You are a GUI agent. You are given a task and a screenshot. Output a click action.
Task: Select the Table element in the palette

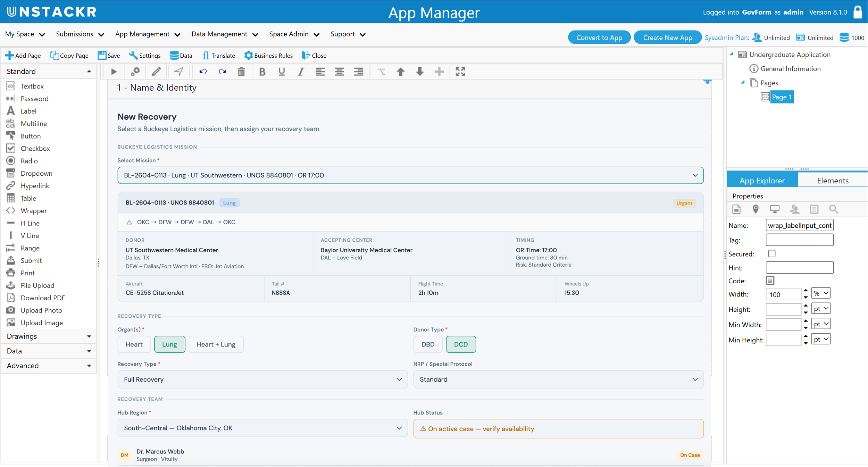coord(28,198)
